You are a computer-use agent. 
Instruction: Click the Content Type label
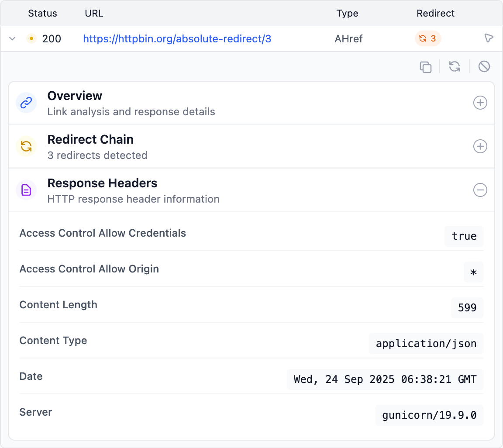tap(53, 341)
